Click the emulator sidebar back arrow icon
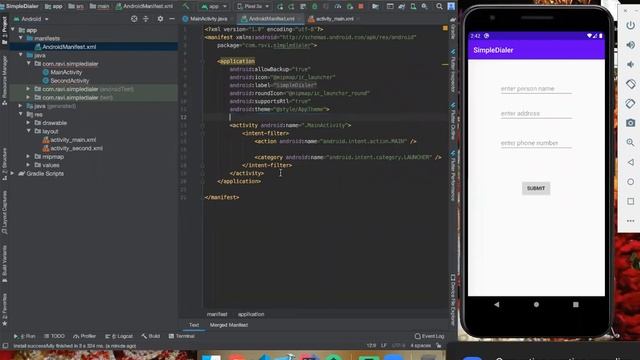 click(x=631, y=162)
